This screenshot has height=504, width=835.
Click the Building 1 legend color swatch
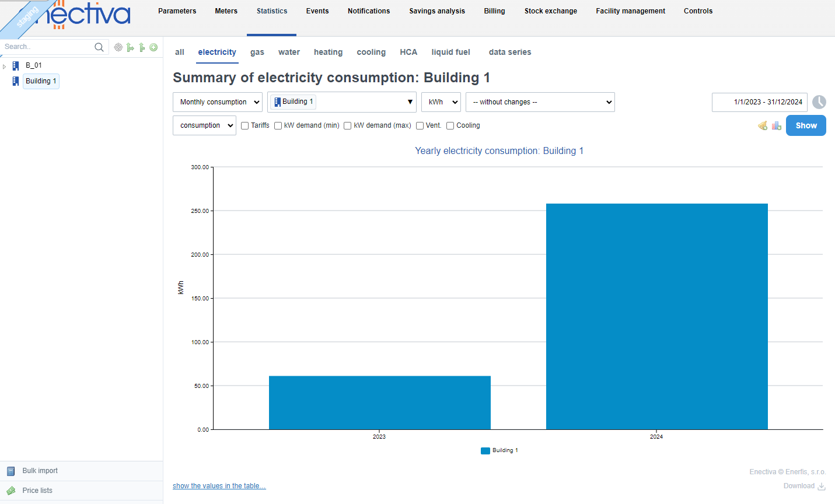485,451
